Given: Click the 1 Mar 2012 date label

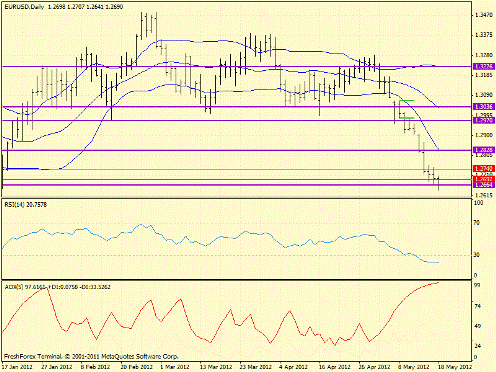Looking at the screenshot, I should 175,367.
